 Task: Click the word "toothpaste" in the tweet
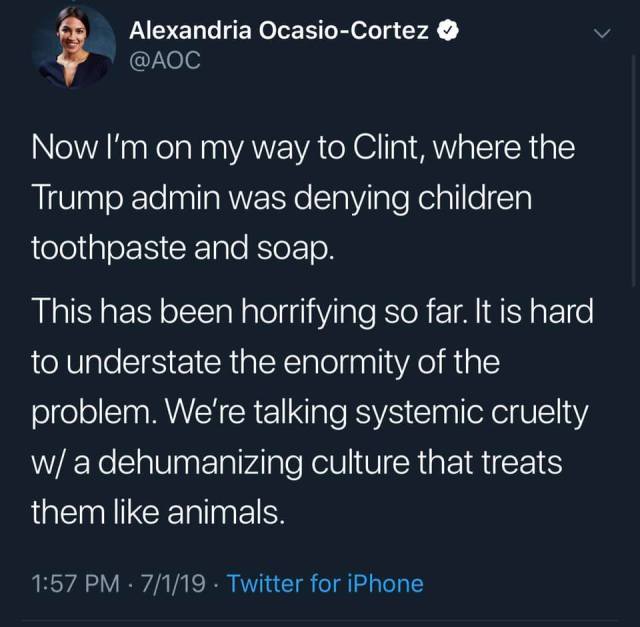tap(109, 249)
